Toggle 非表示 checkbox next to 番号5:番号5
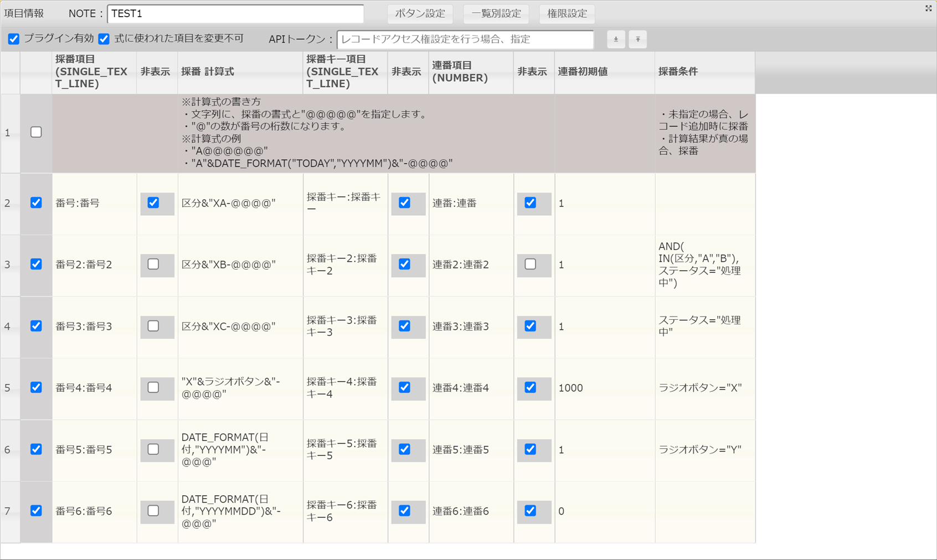This screenshot has width=937, height=560. coord(153,449)
